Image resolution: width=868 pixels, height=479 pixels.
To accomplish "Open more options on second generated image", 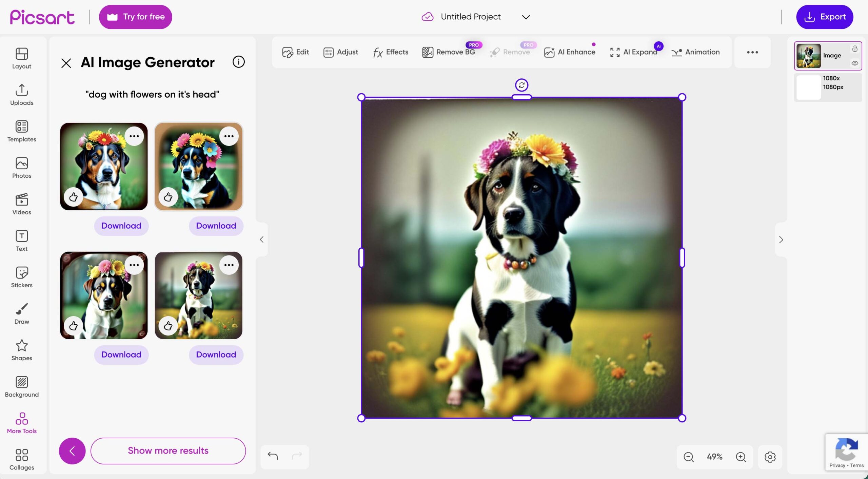I will 229,136.
